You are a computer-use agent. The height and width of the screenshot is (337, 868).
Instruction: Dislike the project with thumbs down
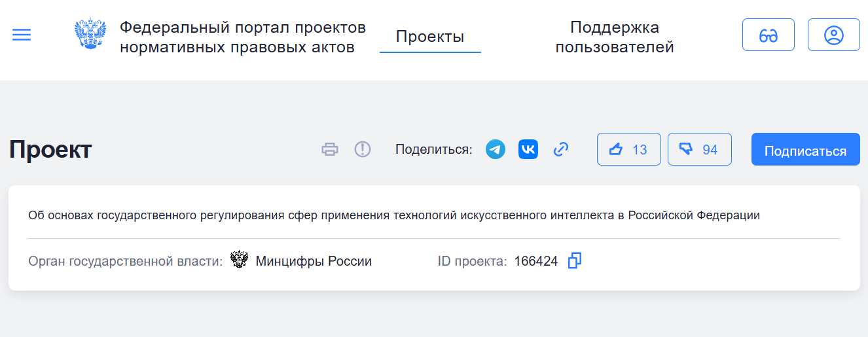click(699, 150)
